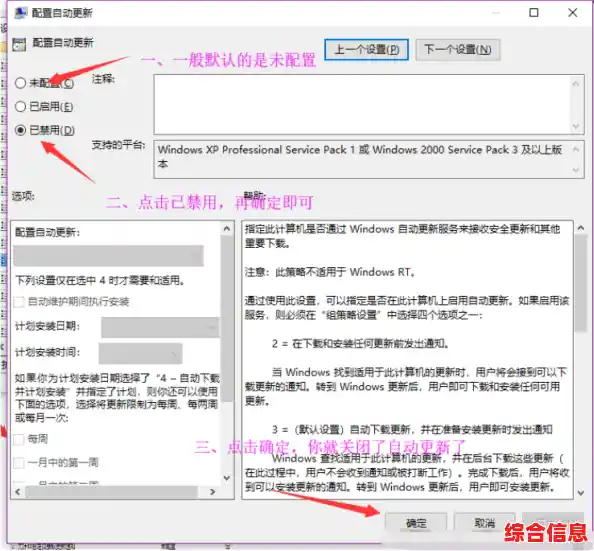Click the down arrow of the 支持的平台 box scrollbar
This screenshot has height=551, width=594.
pyautogui.click(x=576, y=170)
